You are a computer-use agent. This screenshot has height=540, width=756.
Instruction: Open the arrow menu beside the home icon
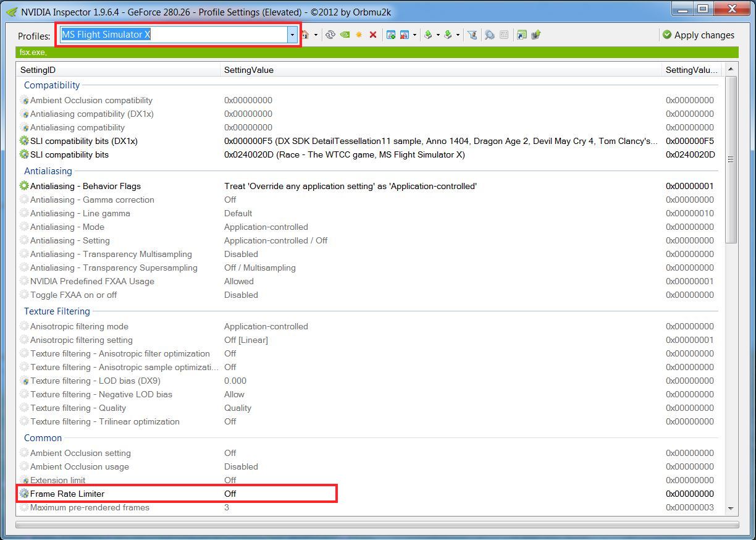pos(316,35)
